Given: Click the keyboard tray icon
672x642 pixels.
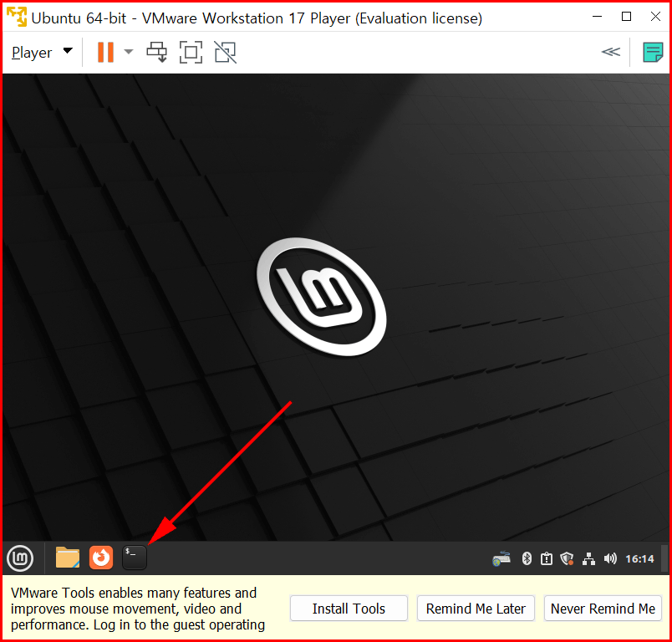Looking at the screenshot, I should (501, 558).
